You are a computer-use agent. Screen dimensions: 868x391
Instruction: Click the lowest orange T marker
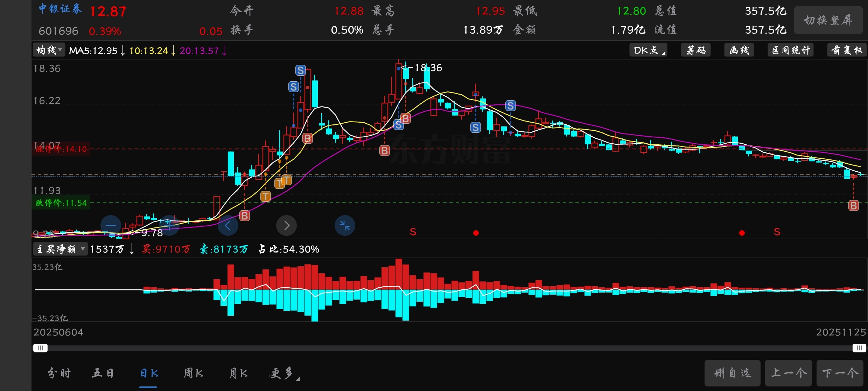point(265,197)
